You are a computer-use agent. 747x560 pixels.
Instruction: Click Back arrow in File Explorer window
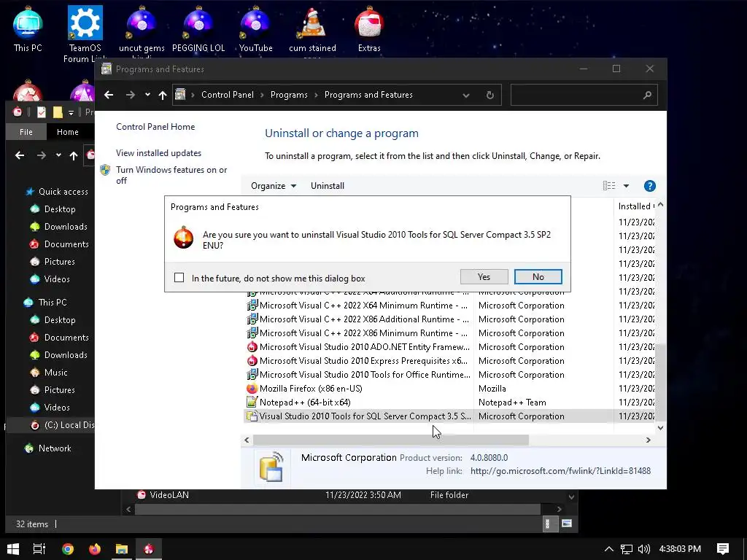pos(20,155)
